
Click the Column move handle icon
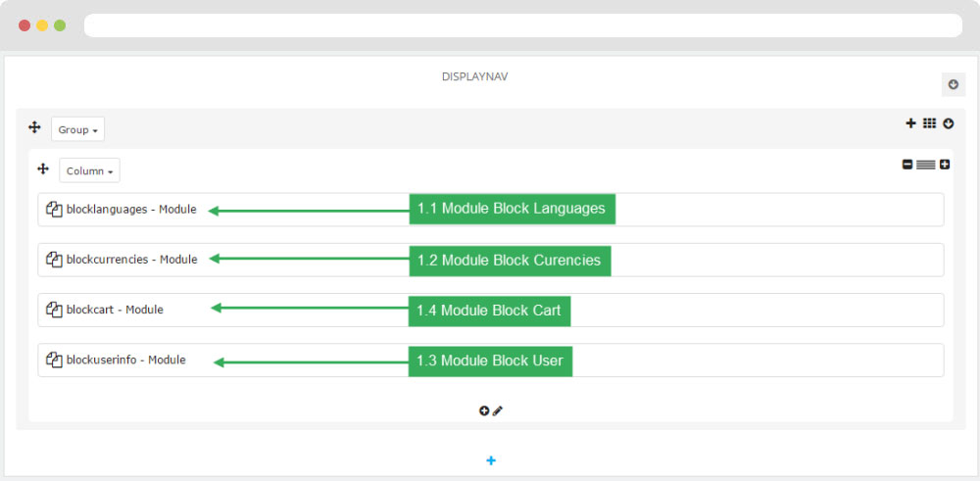[43, 168]
